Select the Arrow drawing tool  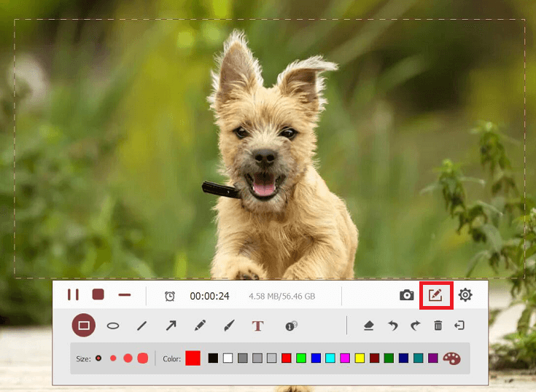171,326
